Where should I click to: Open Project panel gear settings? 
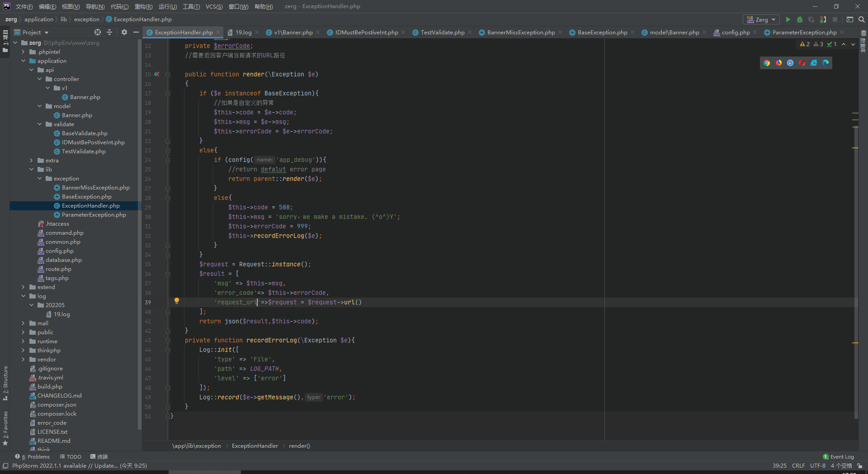(124, 32)
